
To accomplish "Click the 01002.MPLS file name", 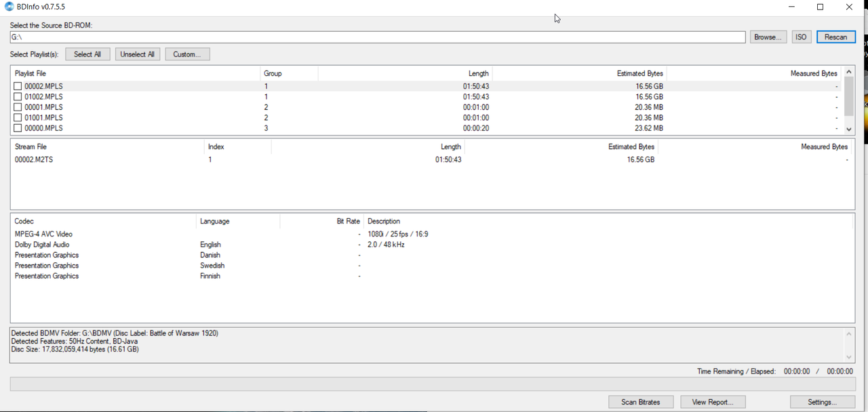I will pyautogui.click(x=43, y=97).
